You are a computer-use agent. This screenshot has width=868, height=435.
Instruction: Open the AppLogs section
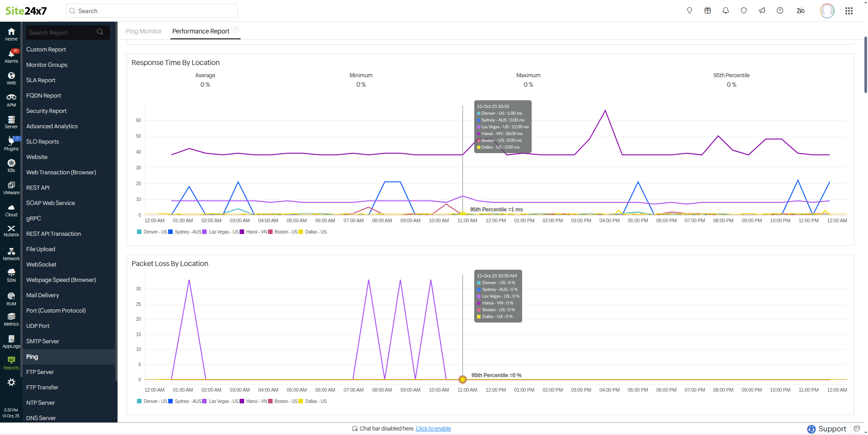coord(11,341)
